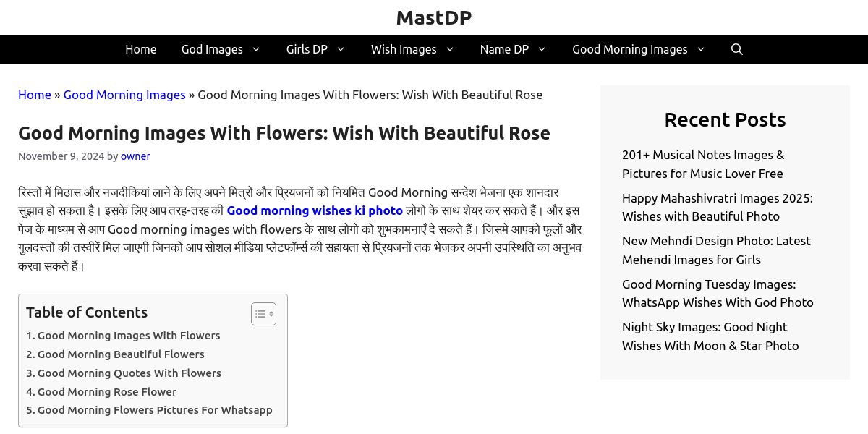Click the article title heading
This screenshot has height=434, width=868.
tap(284, 133)
